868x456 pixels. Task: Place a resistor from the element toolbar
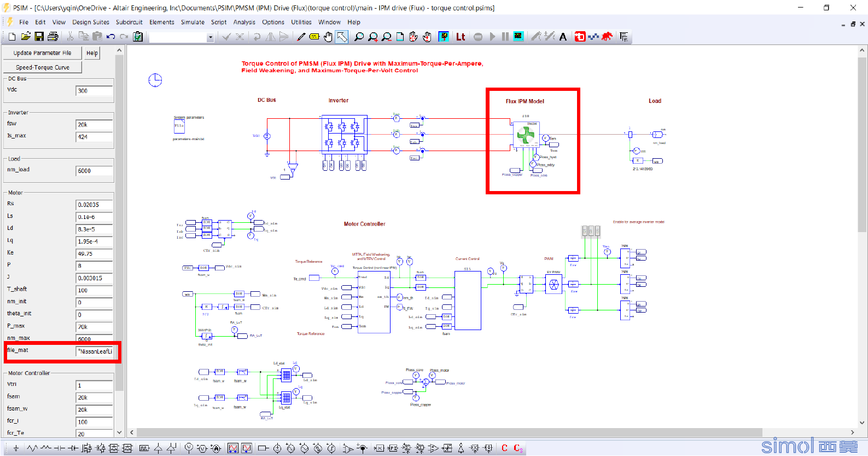coord(32,448)
